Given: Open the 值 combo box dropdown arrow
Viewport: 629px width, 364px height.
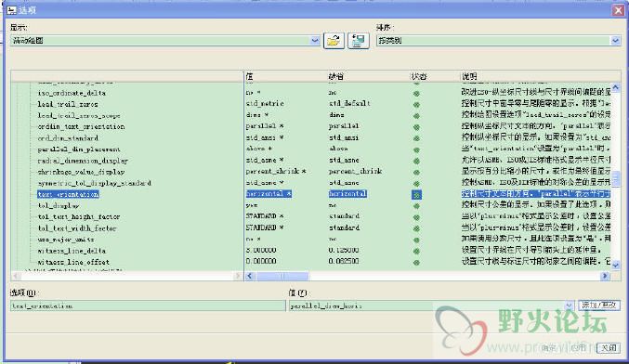Looking at the screenshot, I should coord(569,305).
